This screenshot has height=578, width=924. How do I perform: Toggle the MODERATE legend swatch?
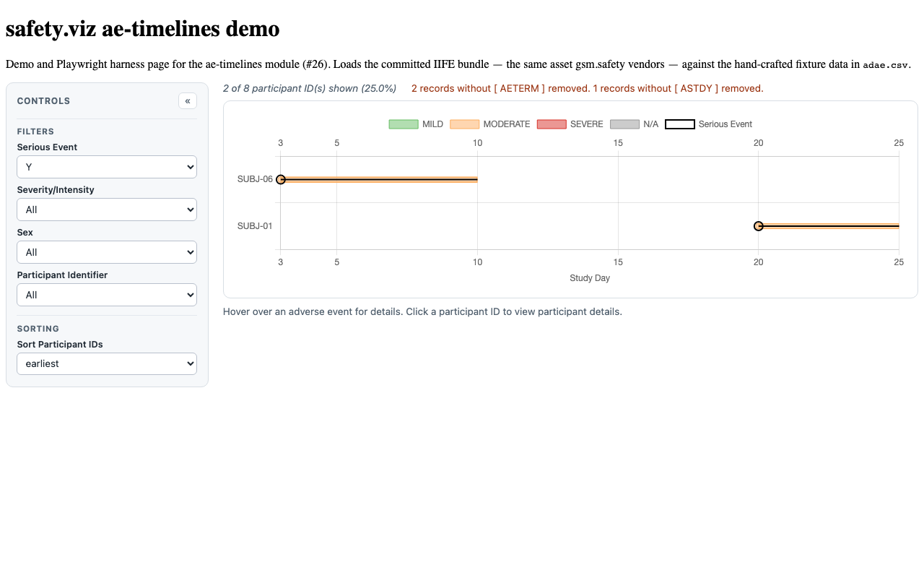(x=464, y=124)
